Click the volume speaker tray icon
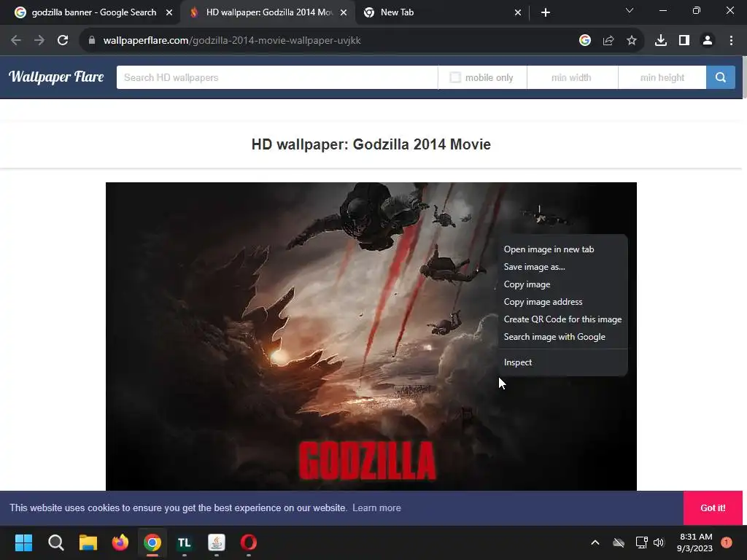 [x=659, y=542]
